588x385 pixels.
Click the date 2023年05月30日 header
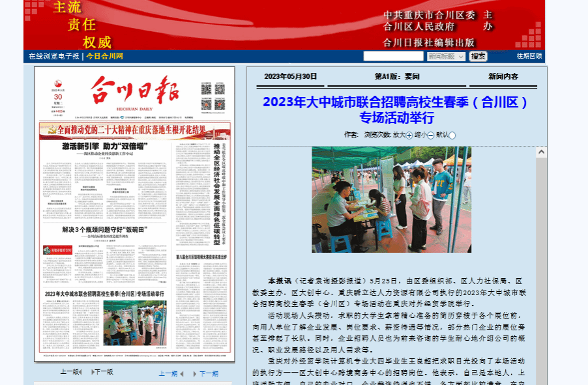coord(290,76)
